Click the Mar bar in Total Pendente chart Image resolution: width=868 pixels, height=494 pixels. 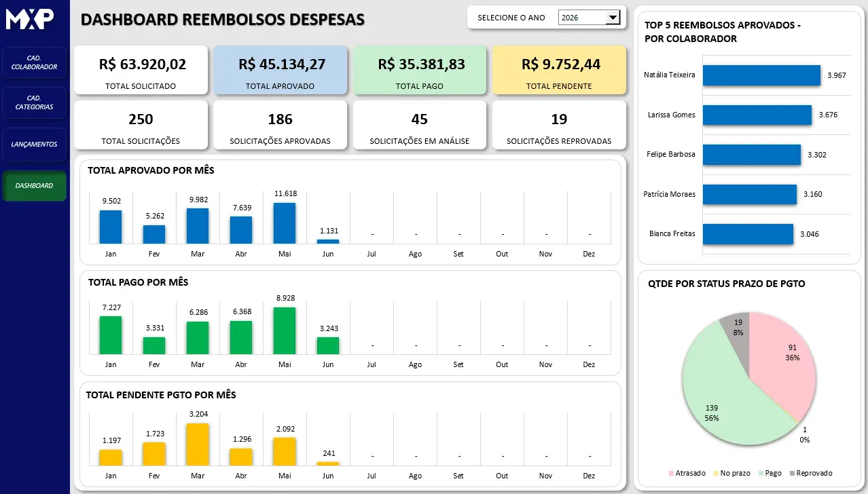[198, 444]
